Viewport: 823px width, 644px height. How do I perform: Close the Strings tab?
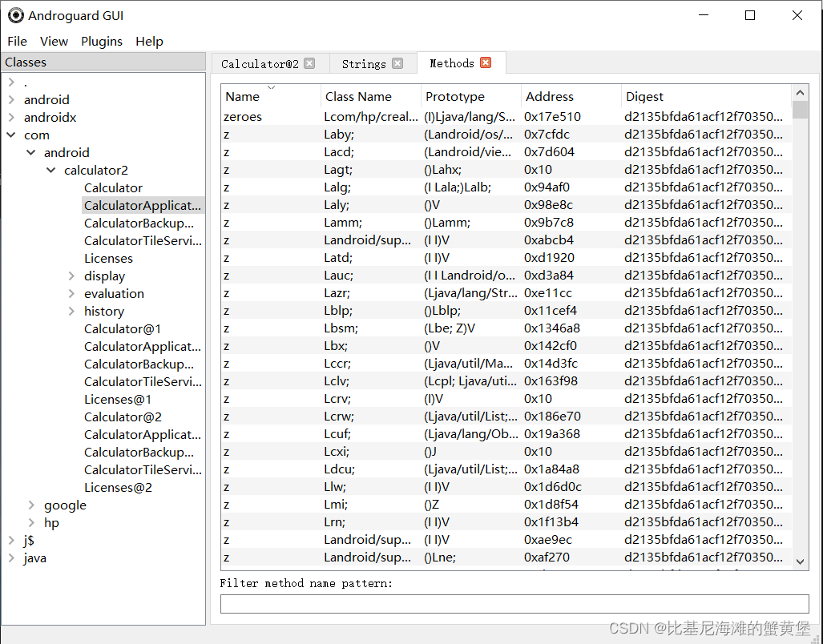397,63
